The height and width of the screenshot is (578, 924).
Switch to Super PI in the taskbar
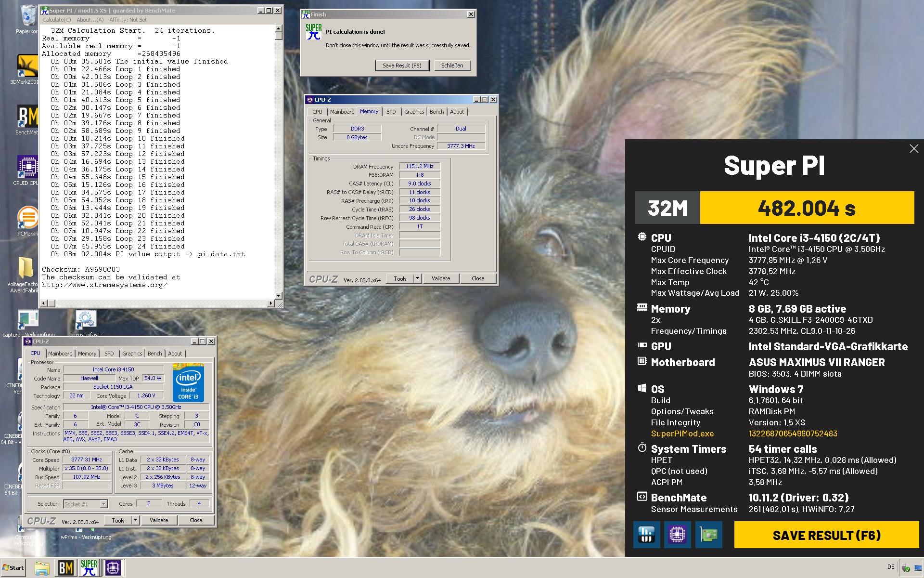[x=89, y=568]
